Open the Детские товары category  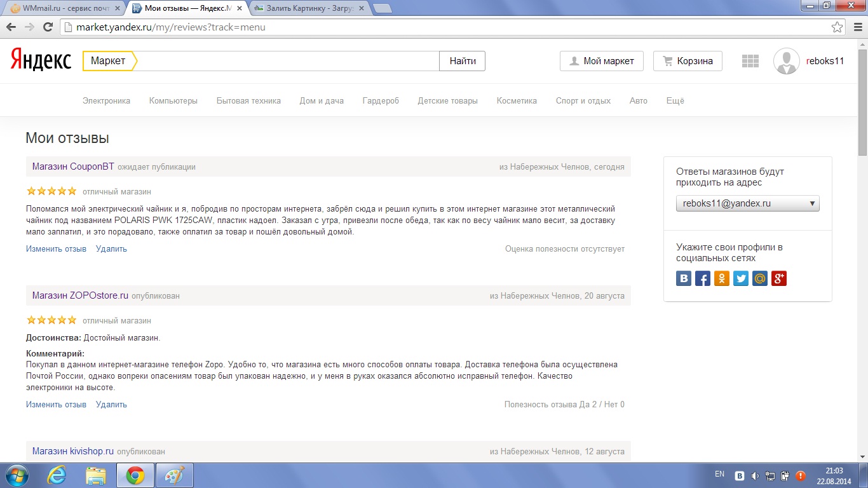pos(447,100)
